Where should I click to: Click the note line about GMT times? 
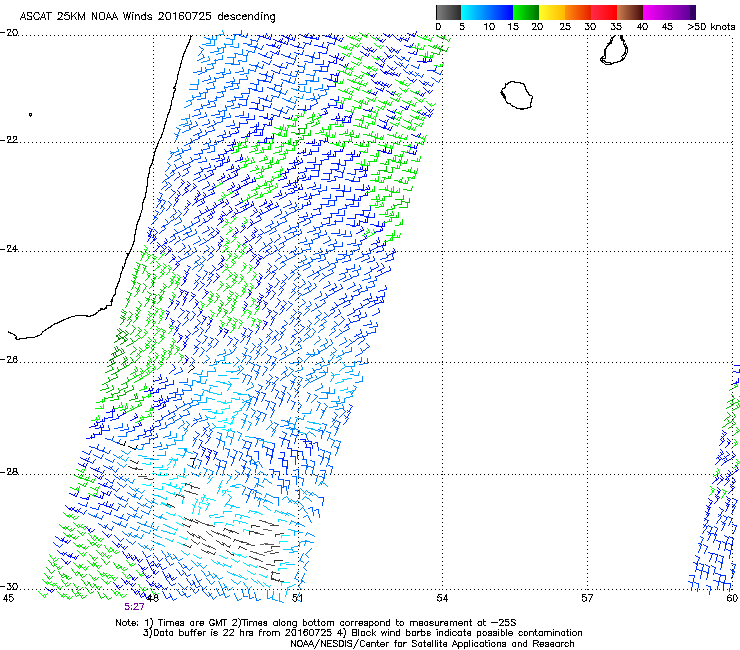coord(316,623)
